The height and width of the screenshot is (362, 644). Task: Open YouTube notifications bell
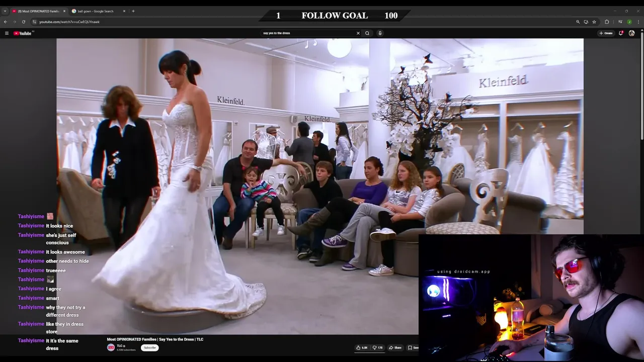pyautogui.click(x=621, y=33)
